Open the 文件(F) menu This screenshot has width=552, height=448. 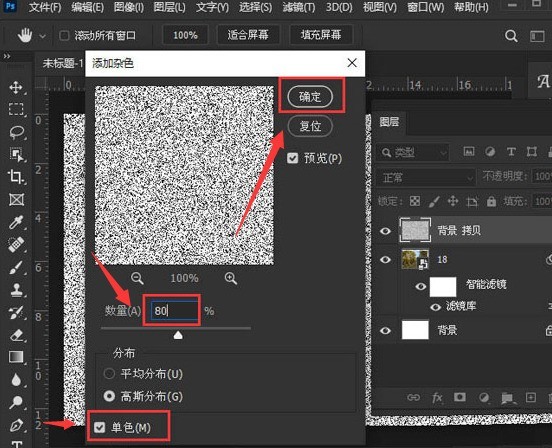tap(45, 7)
